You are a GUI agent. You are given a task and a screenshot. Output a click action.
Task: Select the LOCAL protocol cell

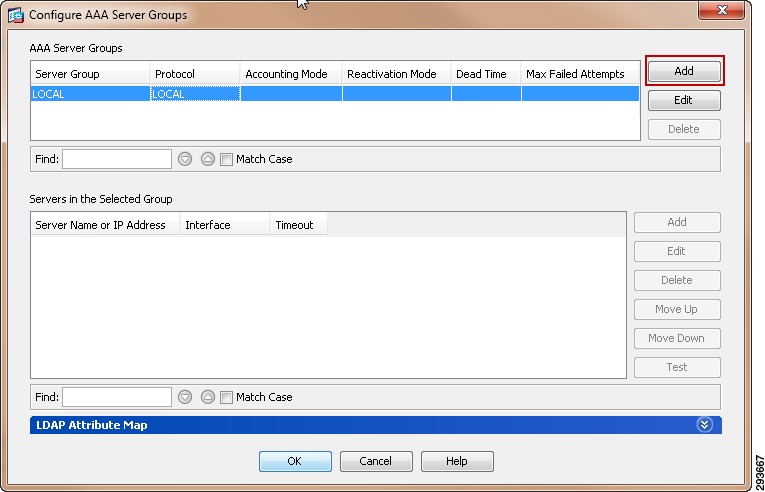click(195, 94)
